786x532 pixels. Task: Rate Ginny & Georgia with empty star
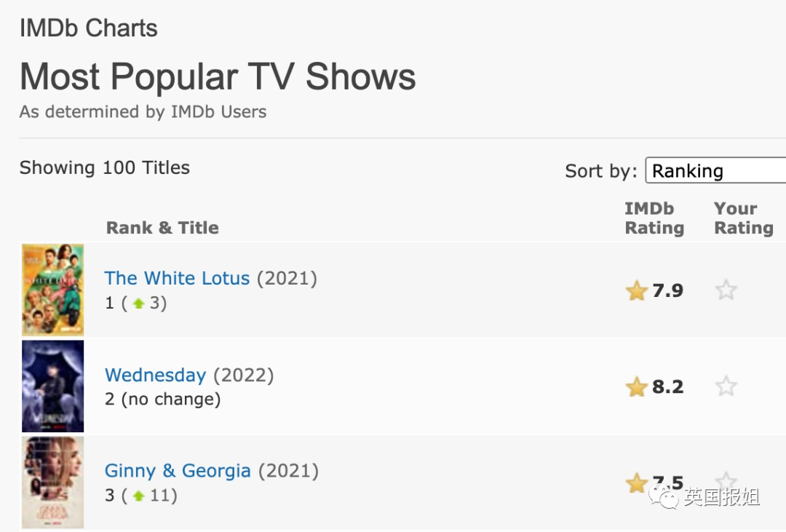(x=726, y=480)
